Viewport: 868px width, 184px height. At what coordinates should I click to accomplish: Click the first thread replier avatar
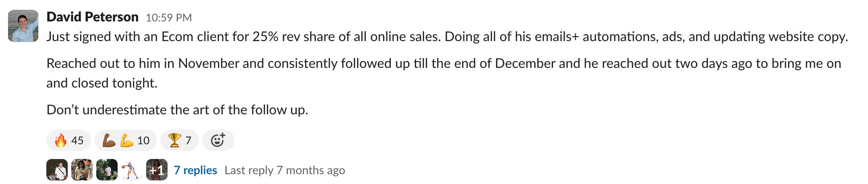tap(57, 170)
